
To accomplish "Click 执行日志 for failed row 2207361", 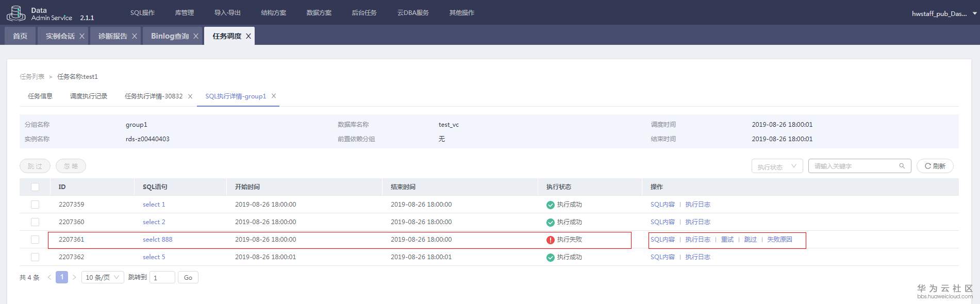I will (697, 240).
